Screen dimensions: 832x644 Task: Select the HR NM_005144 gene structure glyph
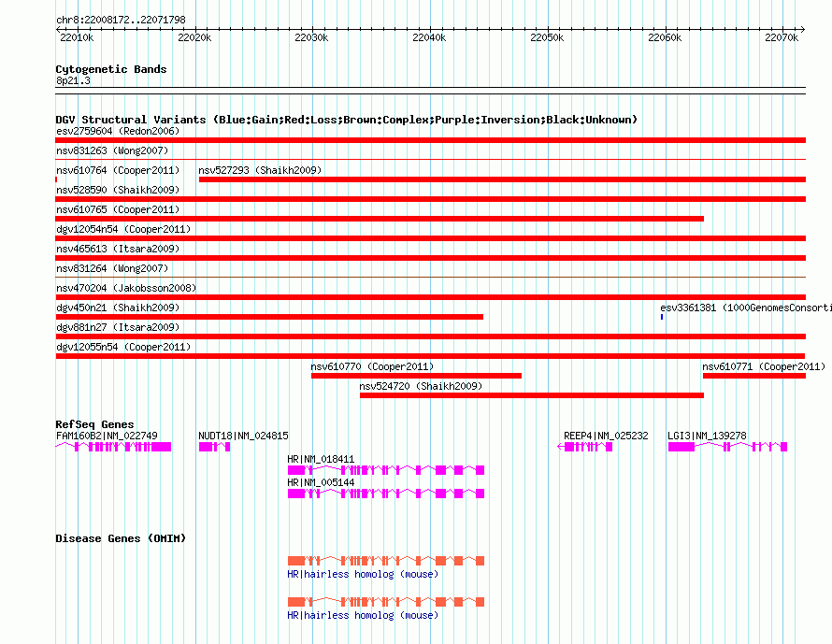[x=386, y=494]
